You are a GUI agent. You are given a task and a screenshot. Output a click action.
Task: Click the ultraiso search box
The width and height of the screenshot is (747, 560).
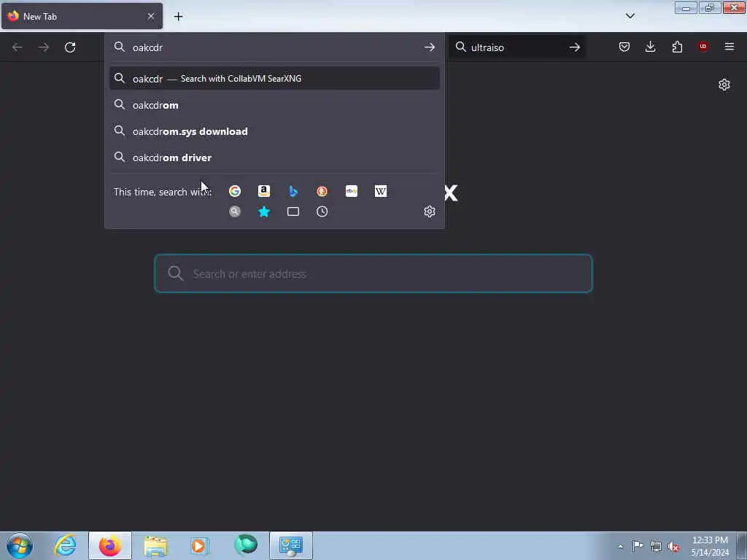[517, 47]
